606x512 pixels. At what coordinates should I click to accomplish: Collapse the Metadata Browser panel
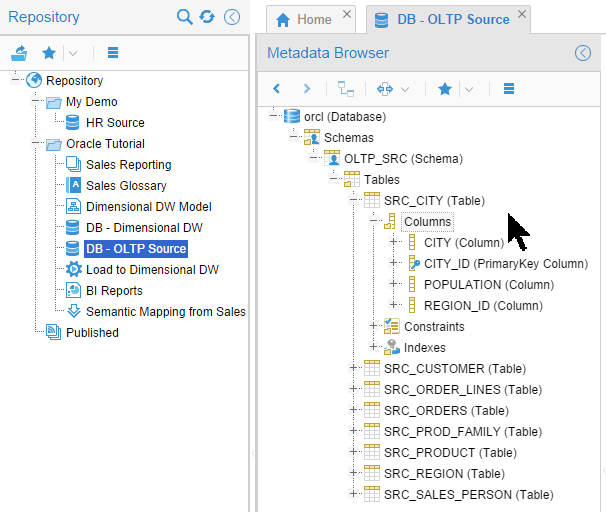(583, 53)
